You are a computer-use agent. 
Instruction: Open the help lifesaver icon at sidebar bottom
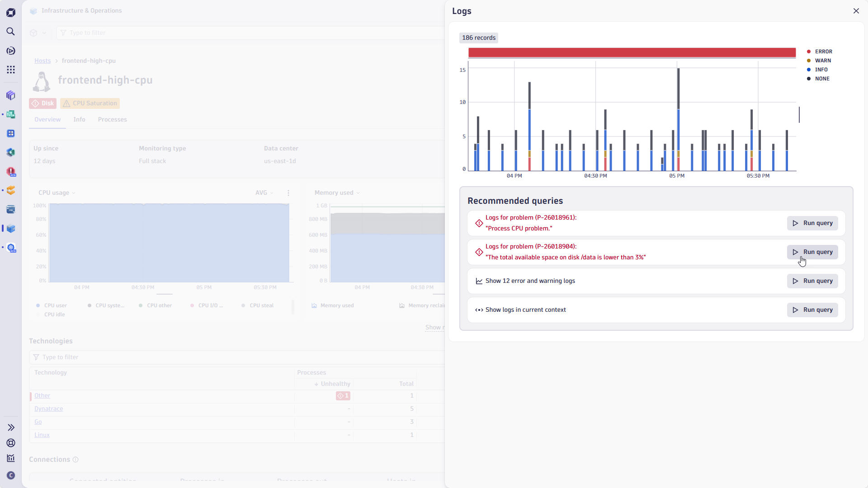click(x=11, y=443)
